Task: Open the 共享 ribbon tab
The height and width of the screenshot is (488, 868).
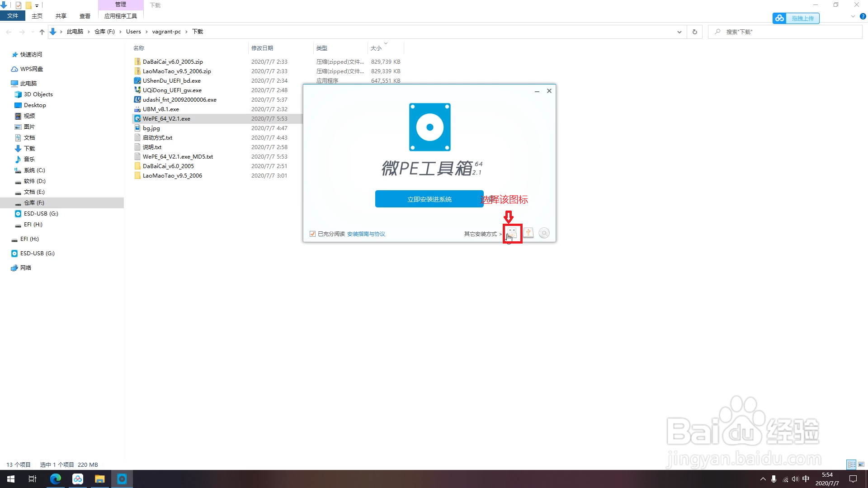Action: [x=61, y=16]
